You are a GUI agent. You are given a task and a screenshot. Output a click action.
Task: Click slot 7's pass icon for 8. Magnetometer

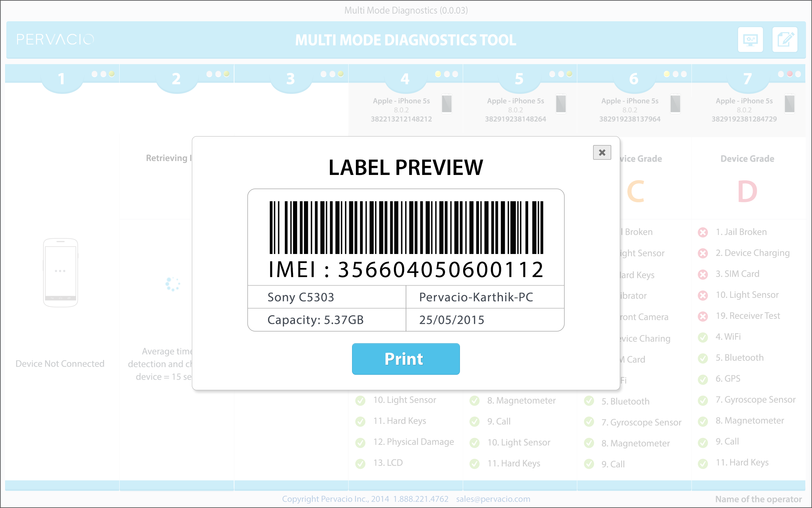coord(703,421)
